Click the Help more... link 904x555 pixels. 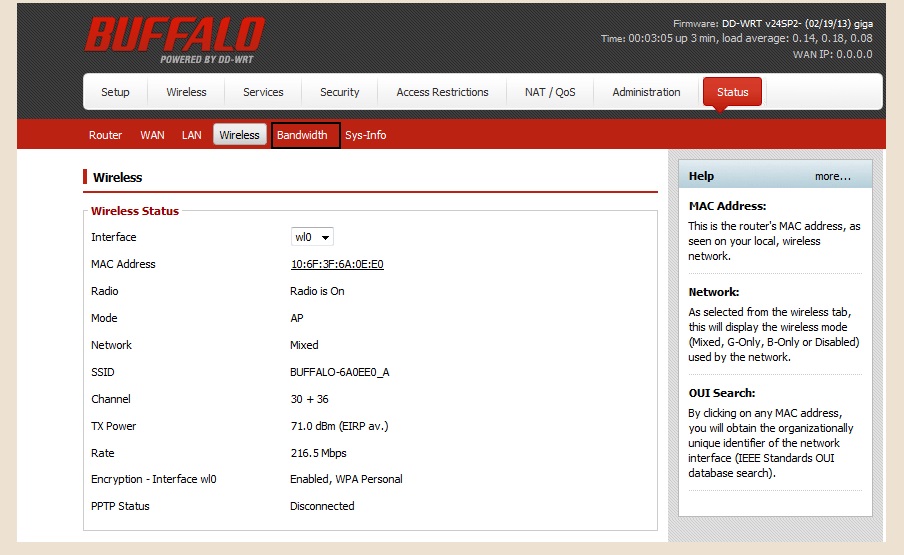(x=833, y=176)
